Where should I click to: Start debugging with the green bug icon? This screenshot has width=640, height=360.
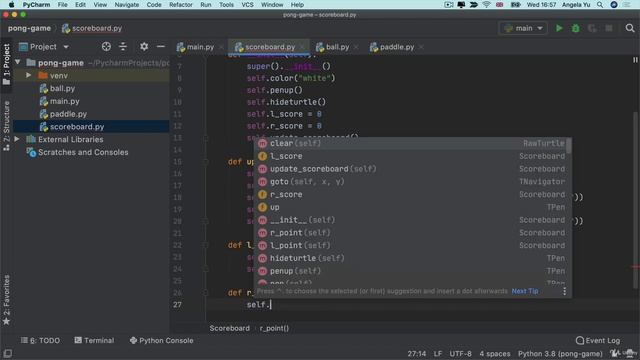(576, 28)
